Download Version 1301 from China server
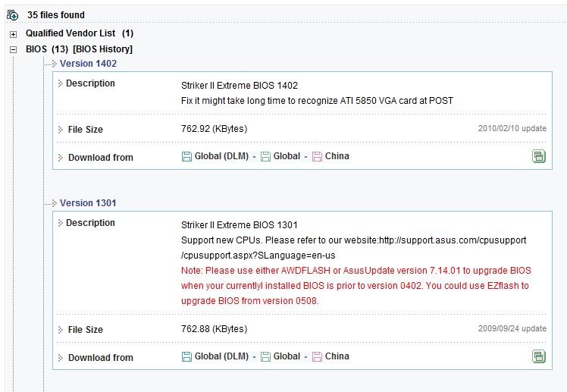 [337, 356]
